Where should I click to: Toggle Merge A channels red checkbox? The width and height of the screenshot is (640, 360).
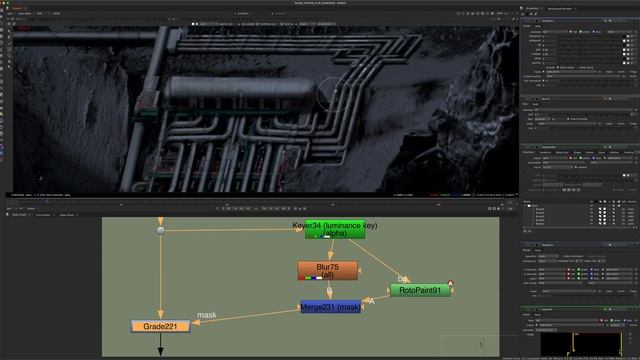click(x=569, y=270)
